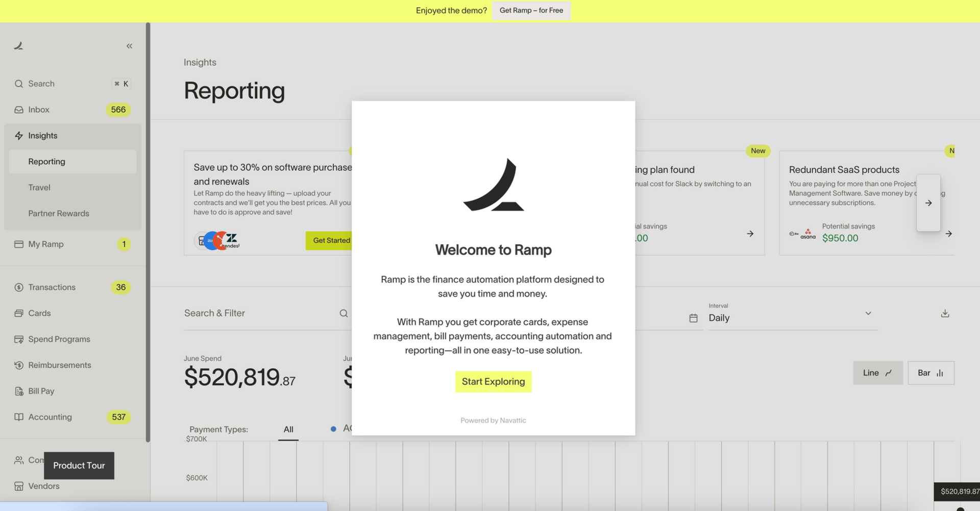Click the Spend Programs icon
980x511 pixels.
coord(19,339)
